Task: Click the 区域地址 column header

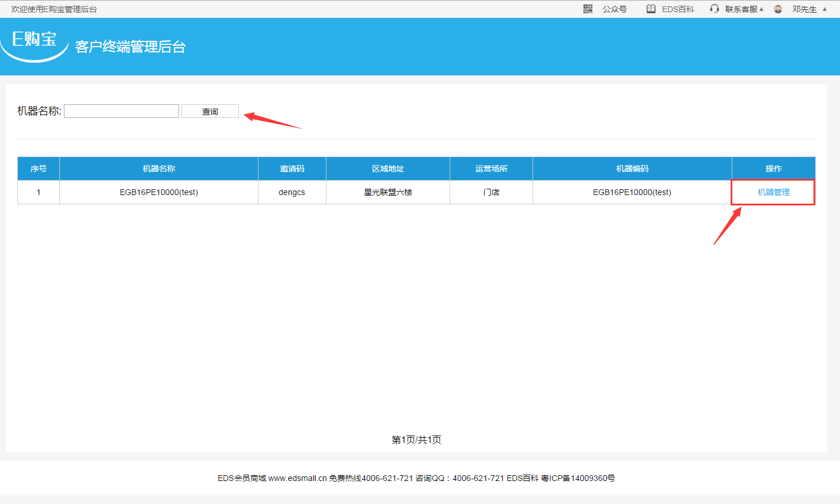Action: pos(388,169)
